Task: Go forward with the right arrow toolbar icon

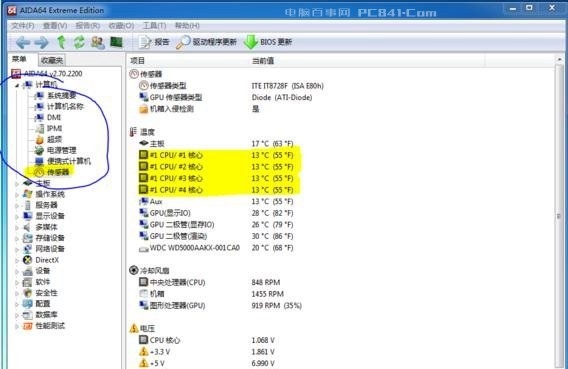Action: click(41, 42)
